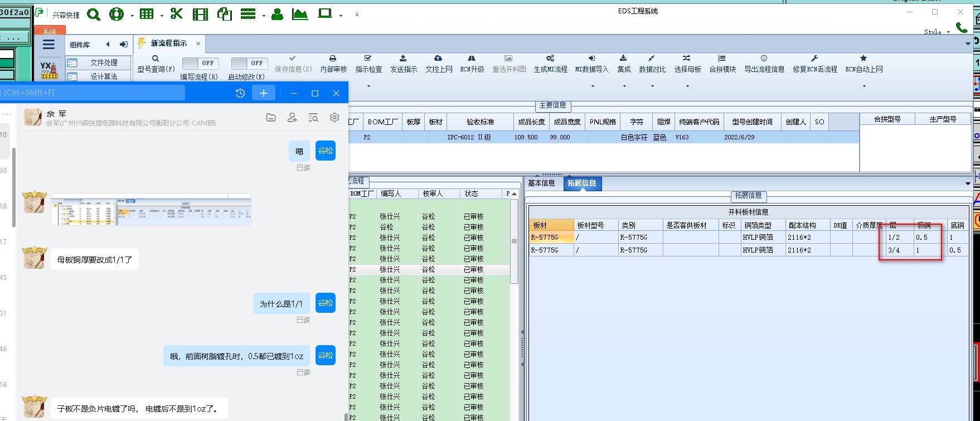Open the screenshot thumbnail in chat
This screenshot has width=980, height=421.
(x=151, y=210)
